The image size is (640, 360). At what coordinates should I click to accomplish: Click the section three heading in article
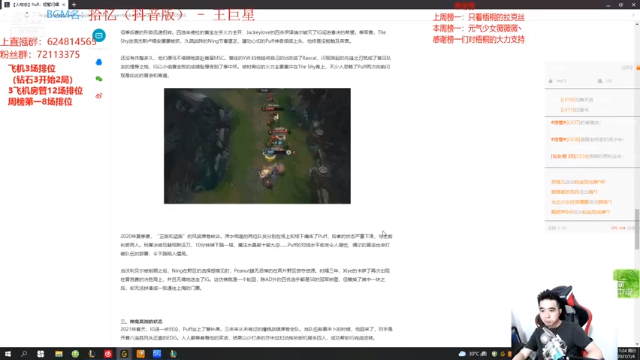(142, 322)
